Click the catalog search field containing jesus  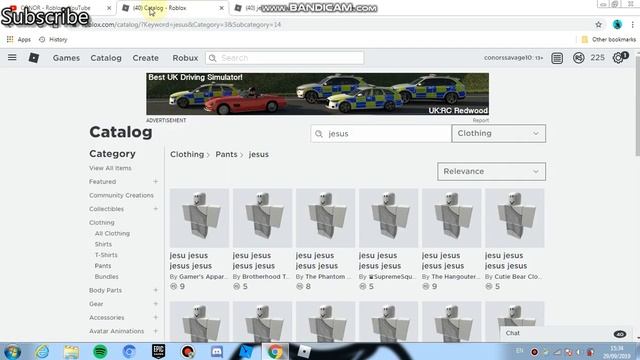[381, 133]
